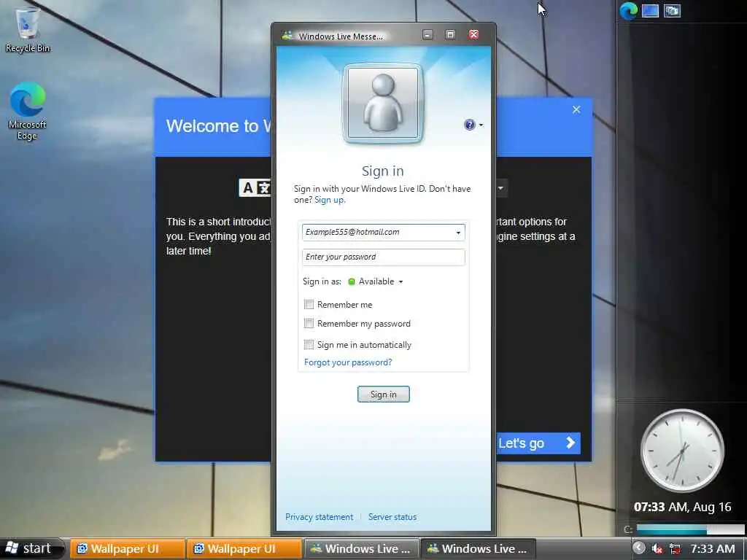Click the camera icon in the top-right sidebar
Image resolution: width=747 pixels, height=560 pixels.
672,10
